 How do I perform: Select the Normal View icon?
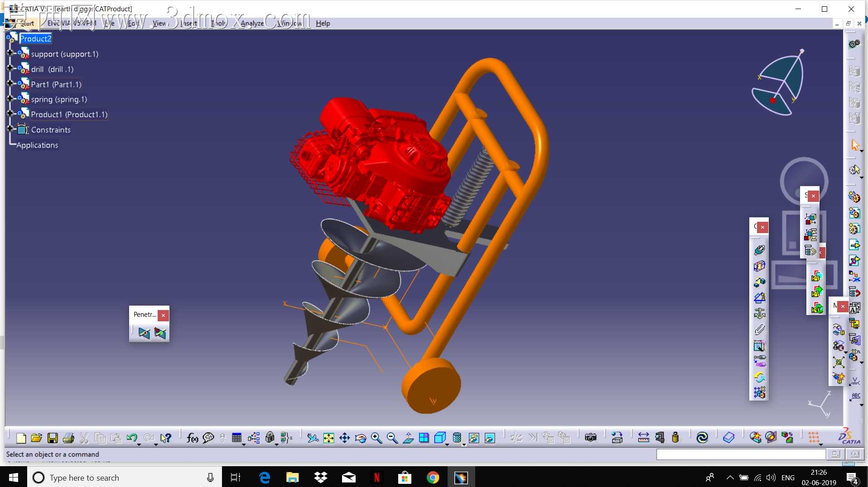408,438
